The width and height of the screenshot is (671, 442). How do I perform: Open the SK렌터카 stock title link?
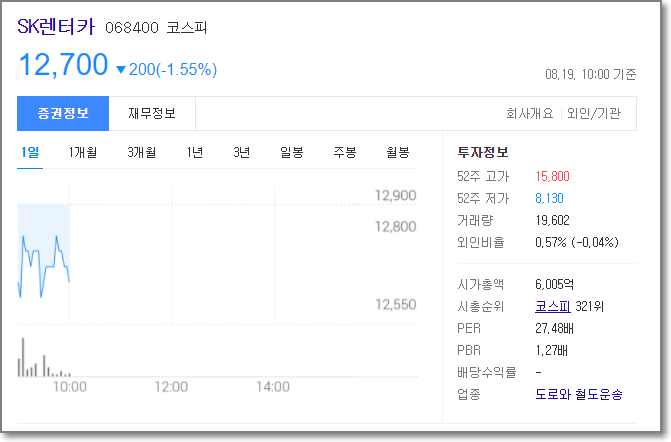(x=56, y=27)
